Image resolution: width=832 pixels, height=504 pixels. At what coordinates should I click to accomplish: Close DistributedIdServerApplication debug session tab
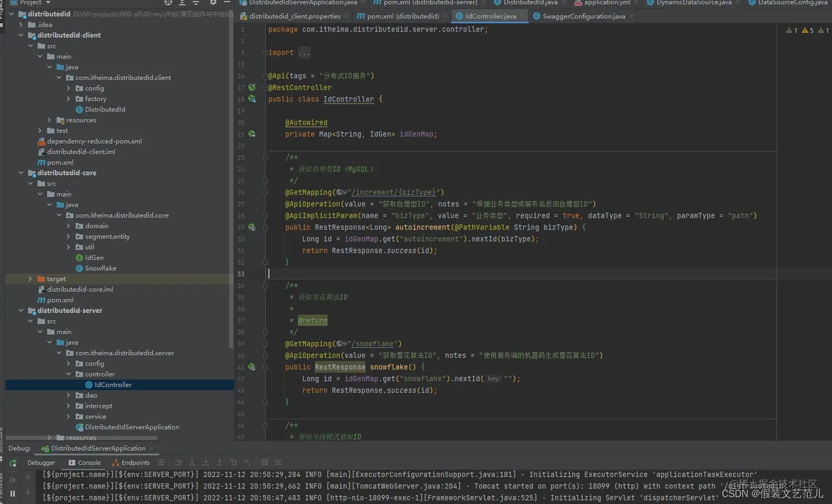151,449
